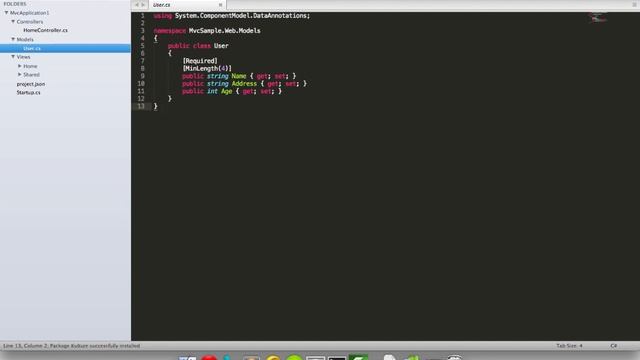
Task: Click the minimap in the editor corner
Action: pos(598,18)
